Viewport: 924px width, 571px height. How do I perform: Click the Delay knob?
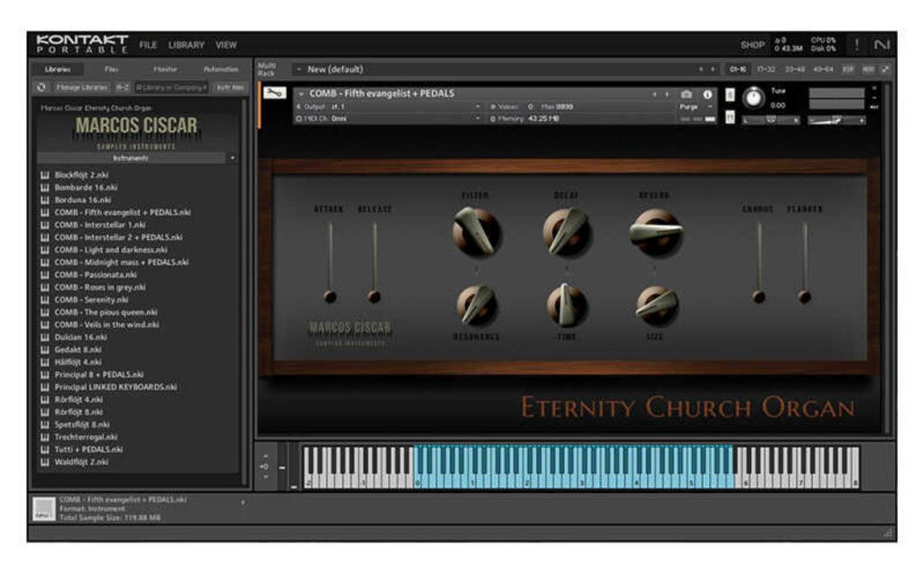[567, 232]
